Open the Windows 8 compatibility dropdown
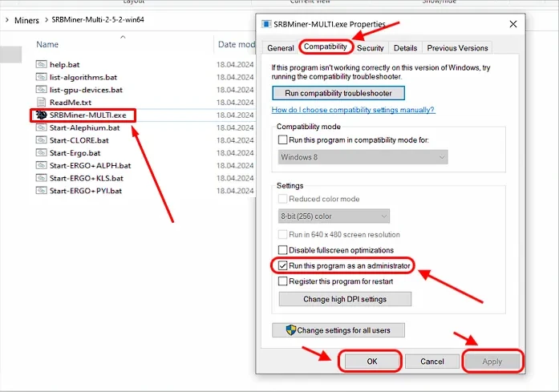The height and width of the screenshot is (392, 559). [x=363, y=157]
